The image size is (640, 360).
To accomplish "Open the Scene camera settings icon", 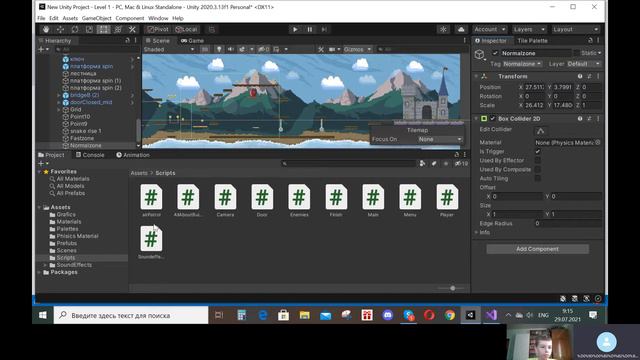I will (x=332, y=49).
